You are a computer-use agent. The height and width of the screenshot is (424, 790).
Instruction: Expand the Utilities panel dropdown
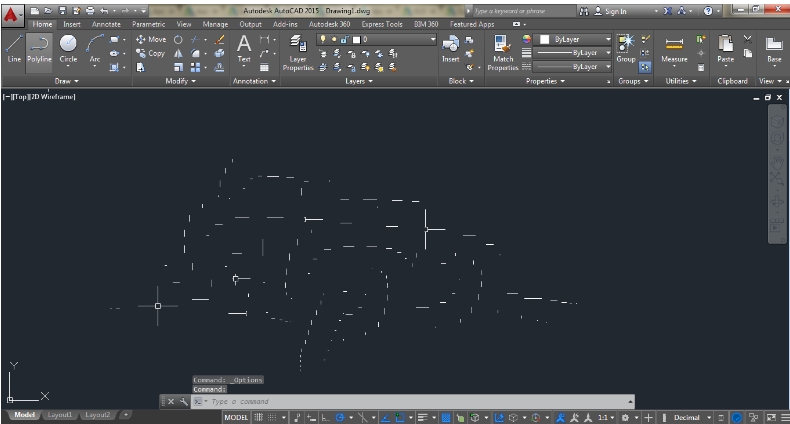click(x=681, y=81)
